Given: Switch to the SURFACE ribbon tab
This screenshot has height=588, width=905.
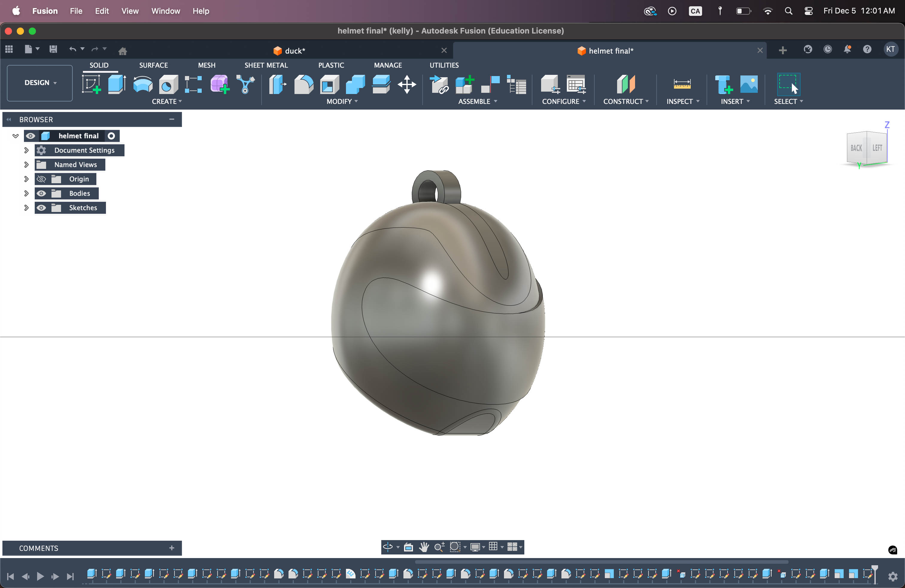Looking at the screenshot, I should tap(153, 65).
